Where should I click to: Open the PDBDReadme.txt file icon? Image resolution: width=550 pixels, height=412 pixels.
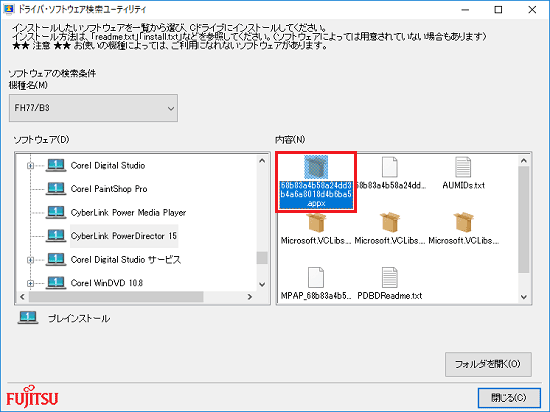389,277
